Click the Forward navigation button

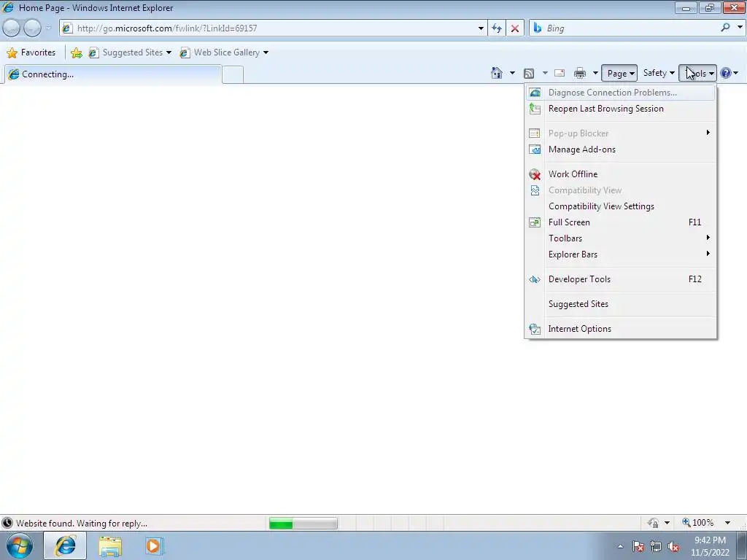click(32, 28)
